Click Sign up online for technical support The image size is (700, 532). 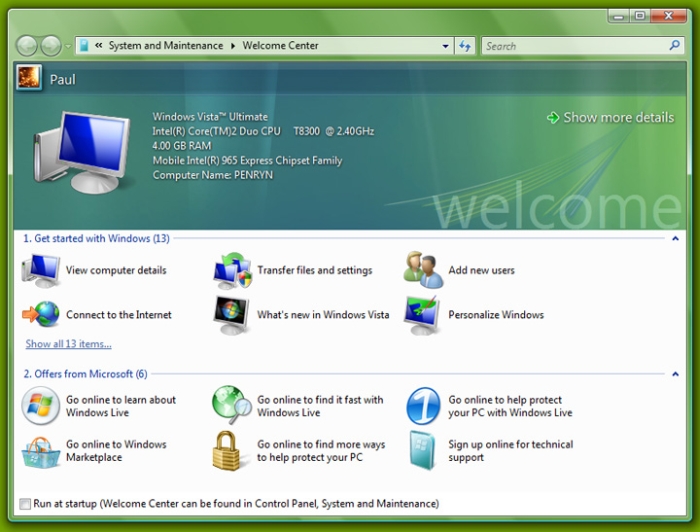[511, 451]
